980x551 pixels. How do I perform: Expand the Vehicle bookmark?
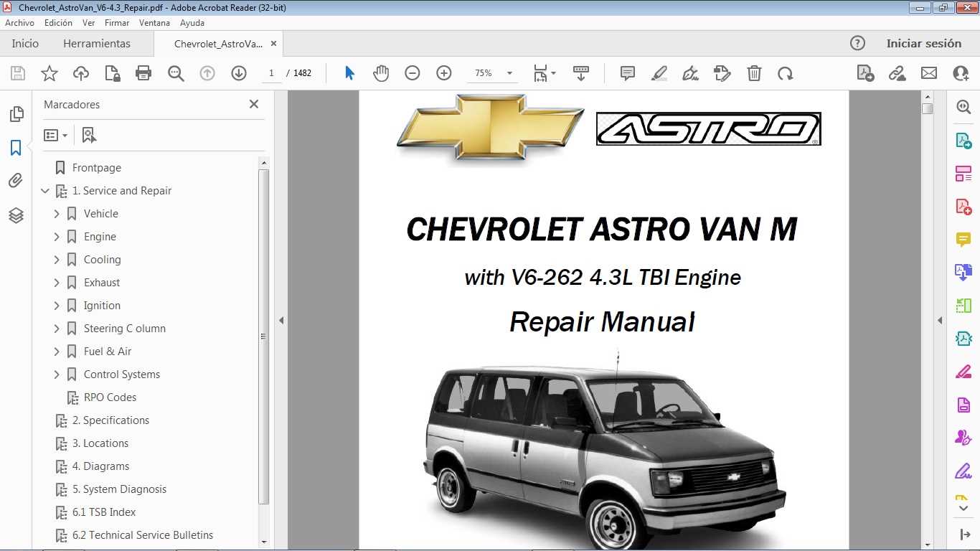coord(57,214)
